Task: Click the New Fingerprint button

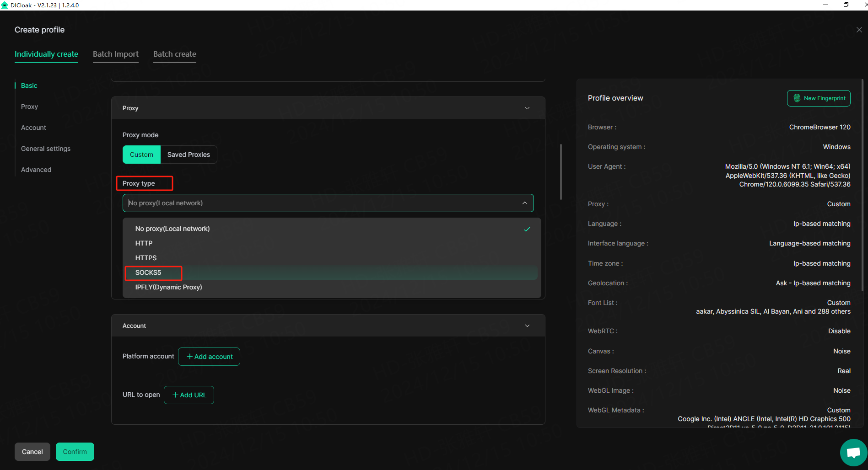Action: pos(819,98)
